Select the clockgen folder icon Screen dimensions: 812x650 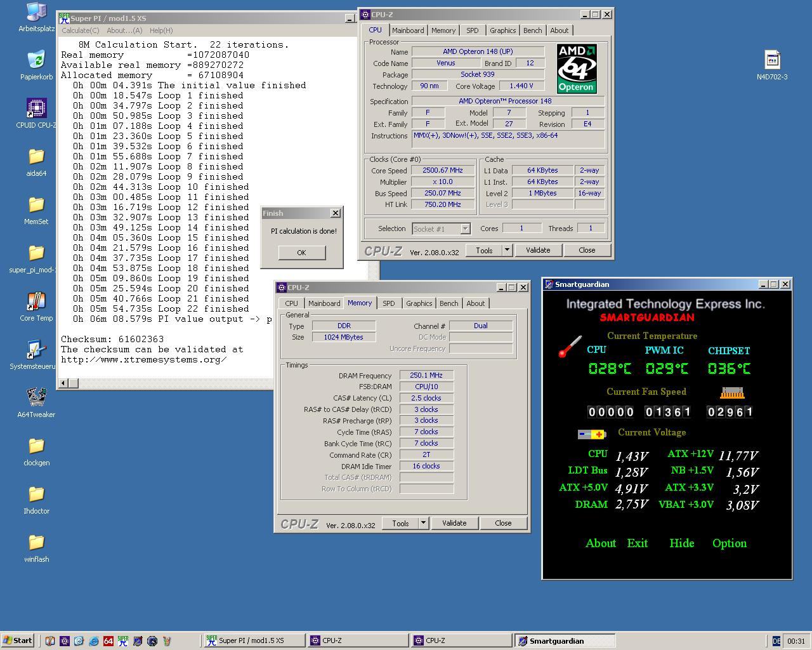click(x=36, y=446)
